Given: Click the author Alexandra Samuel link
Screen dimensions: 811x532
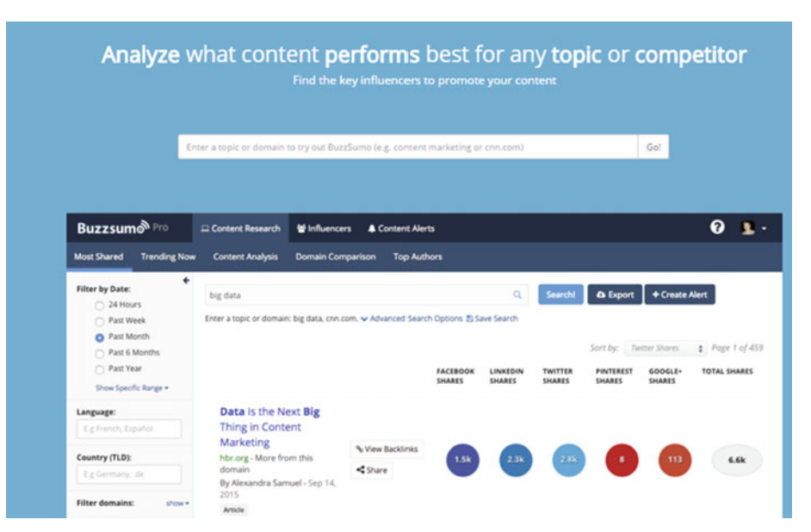Looking at the screenshot, I should click(x=266, y=483).
